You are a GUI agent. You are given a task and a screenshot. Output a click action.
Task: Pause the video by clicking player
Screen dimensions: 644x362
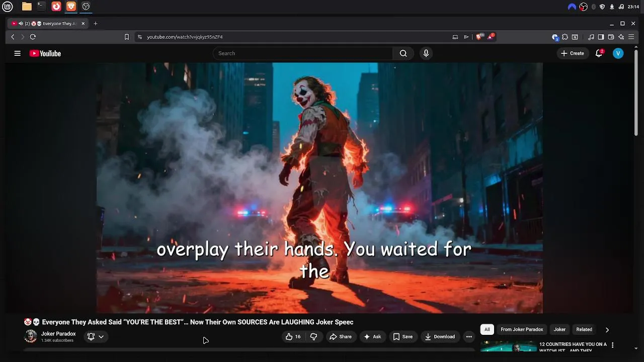pyautogui.click(x=319, y=188)
